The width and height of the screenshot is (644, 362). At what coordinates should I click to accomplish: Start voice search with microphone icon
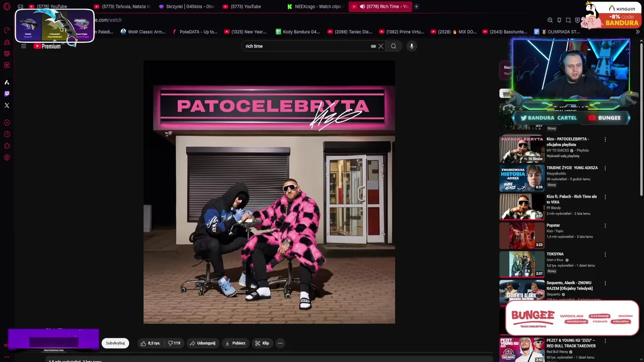point(412,46)
